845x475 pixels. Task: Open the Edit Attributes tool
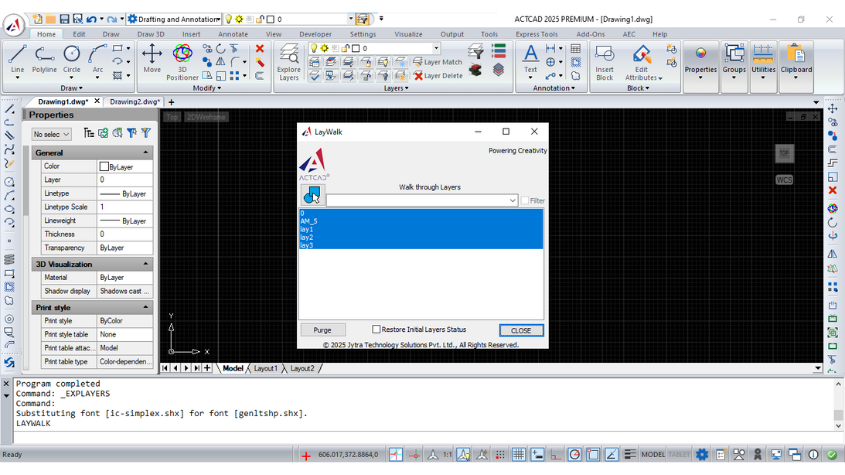tap(641, 62)
